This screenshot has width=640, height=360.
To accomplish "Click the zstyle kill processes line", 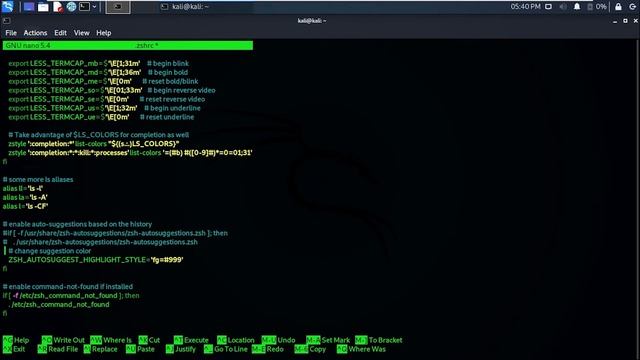I will (x=130, y=153).
